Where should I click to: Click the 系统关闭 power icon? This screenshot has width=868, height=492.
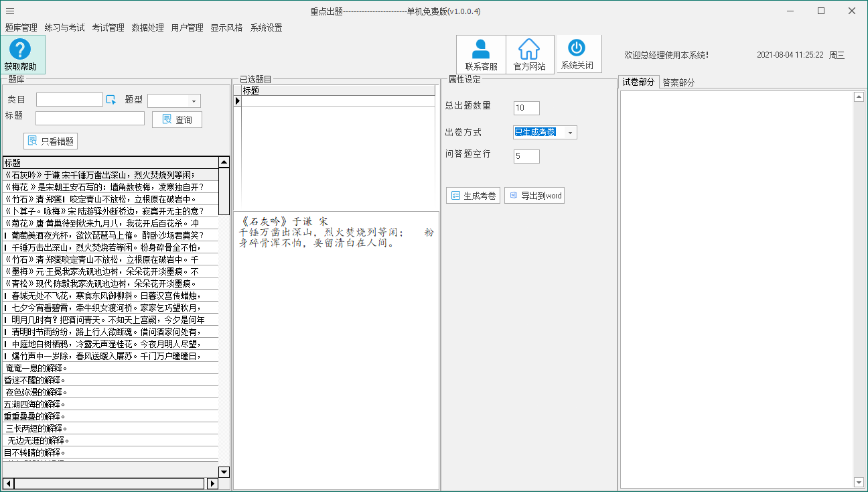coord(579,54)
